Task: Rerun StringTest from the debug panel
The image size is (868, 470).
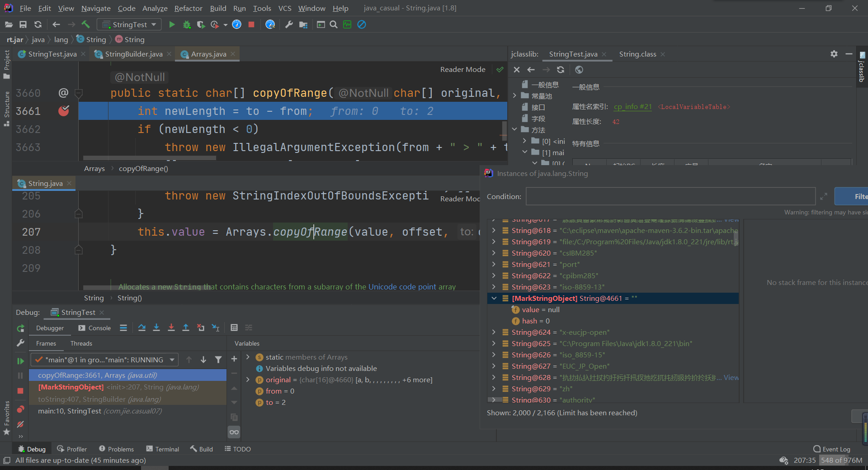Action: pos(20,328)
